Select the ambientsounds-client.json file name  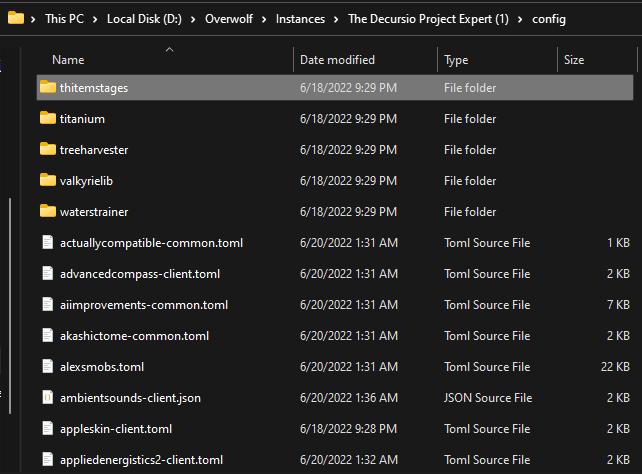(x=130, y=398)
